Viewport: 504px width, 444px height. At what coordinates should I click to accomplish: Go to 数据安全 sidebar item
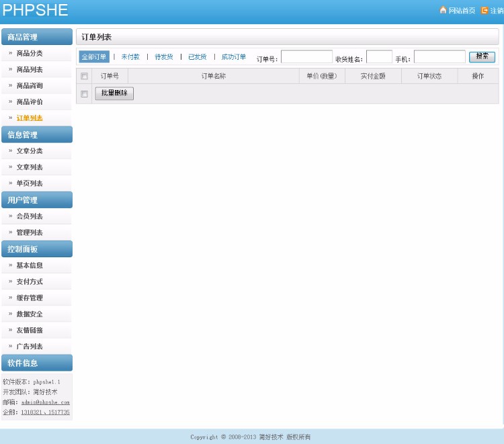pos(30,314)
